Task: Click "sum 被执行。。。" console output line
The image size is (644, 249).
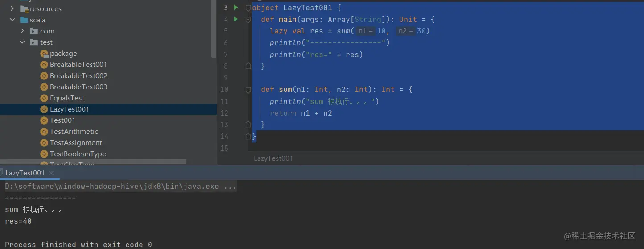Action: [33, 209]
